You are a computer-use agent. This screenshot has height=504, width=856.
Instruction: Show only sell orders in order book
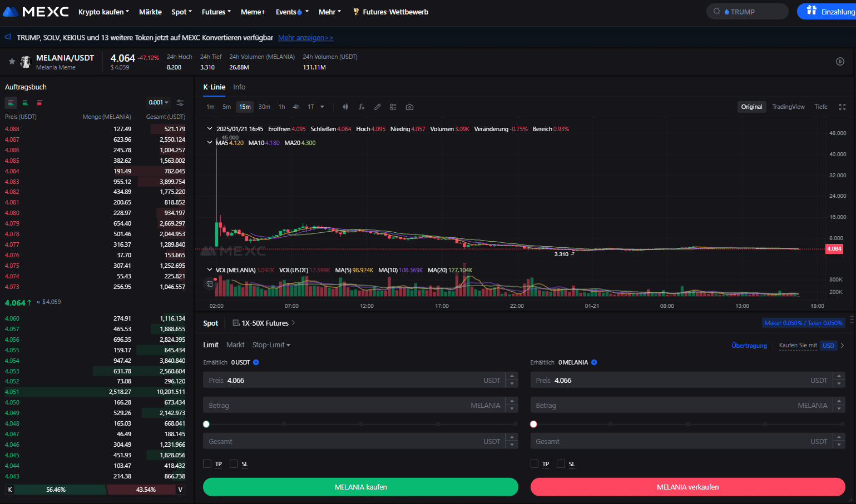(39, 103)
